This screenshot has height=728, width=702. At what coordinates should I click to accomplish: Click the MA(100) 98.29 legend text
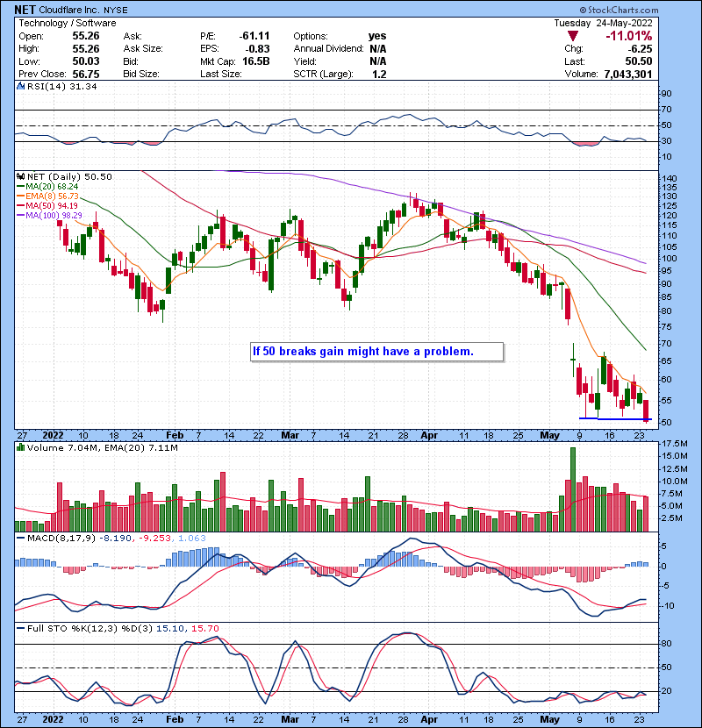[x=54, y=216]
